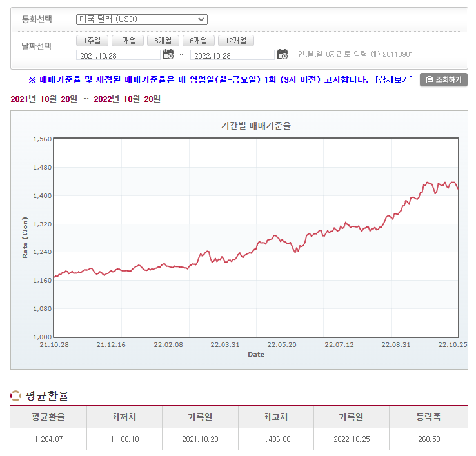Select the 6개월 period button
This screenshot has width=476, height=456.
point(199,41)
